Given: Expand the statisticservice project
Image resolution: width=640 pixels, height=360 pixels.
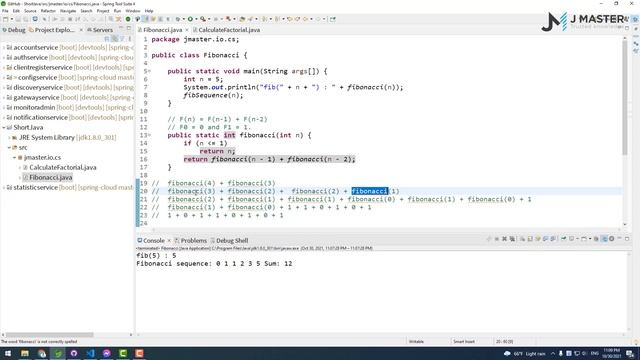Looking at the screenshot, I should click(x=4, y=187).
